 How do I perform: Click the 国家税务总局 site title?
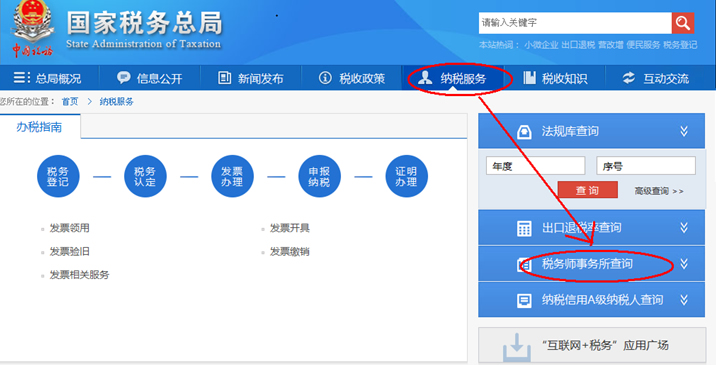click(x=145, y=23)
